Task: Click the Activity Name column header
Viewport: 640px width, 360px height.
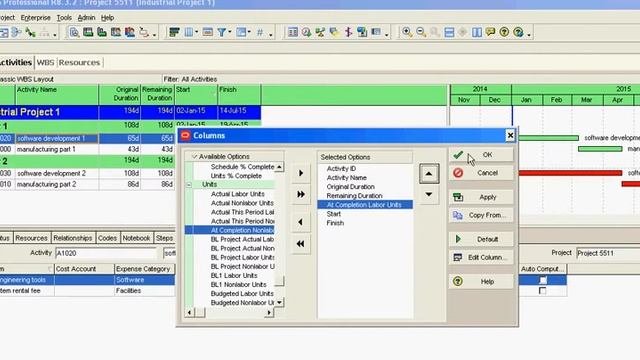Action: tap(57, 95)
